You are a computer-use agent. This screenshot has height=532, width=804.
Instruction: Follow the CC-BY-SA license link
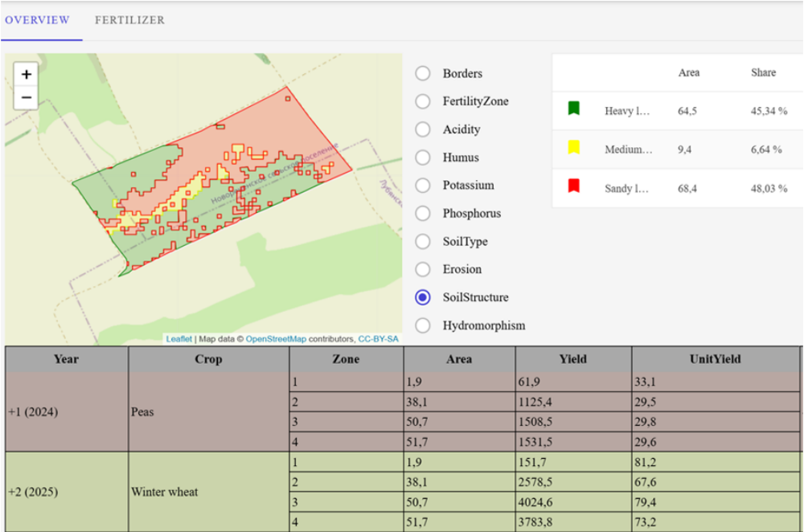click(x=378, y=339)
